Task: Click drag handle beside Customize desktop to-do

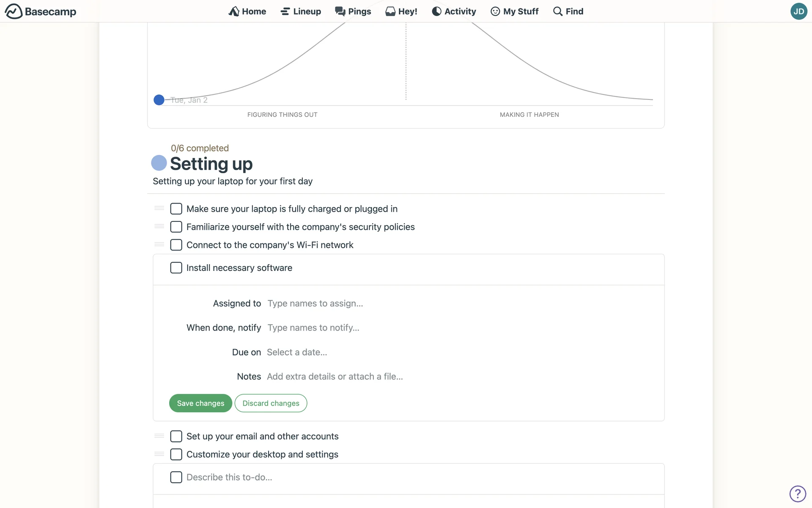Action: tap(159, 454)
